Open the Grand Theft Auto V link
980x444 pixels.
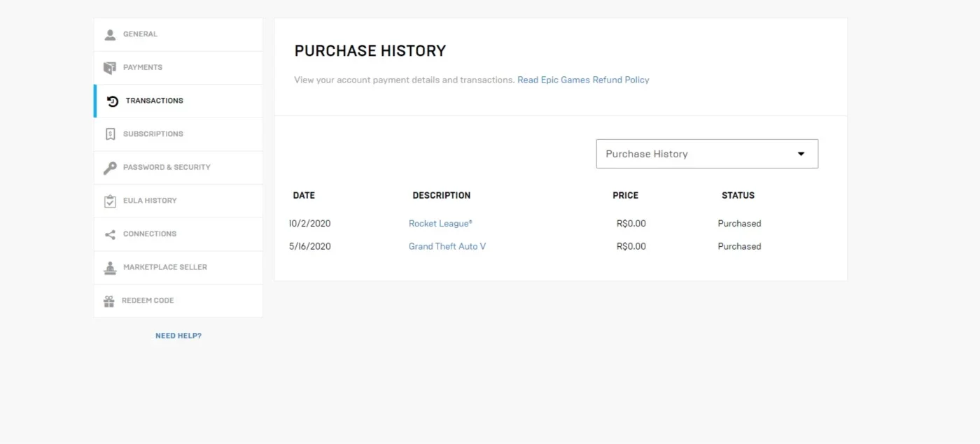click(447, 246)
